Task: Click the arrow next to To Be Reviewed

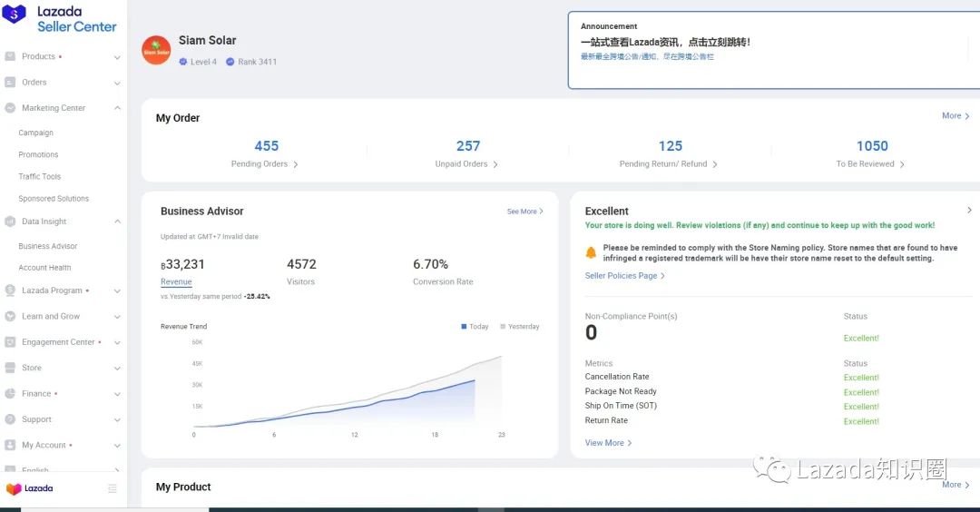Action: coord(902,164)
